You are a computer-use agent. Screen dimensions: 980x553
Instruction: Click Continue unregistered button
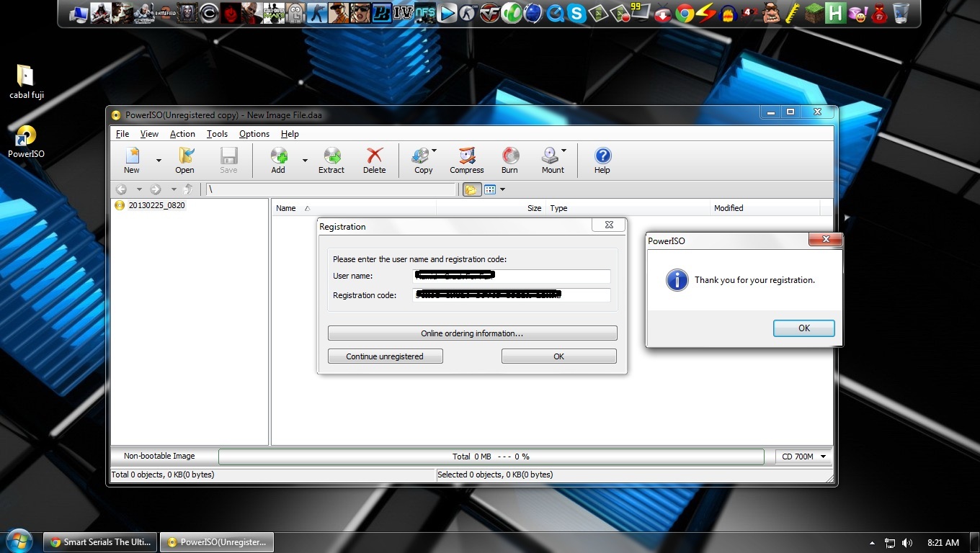[385, 356]
